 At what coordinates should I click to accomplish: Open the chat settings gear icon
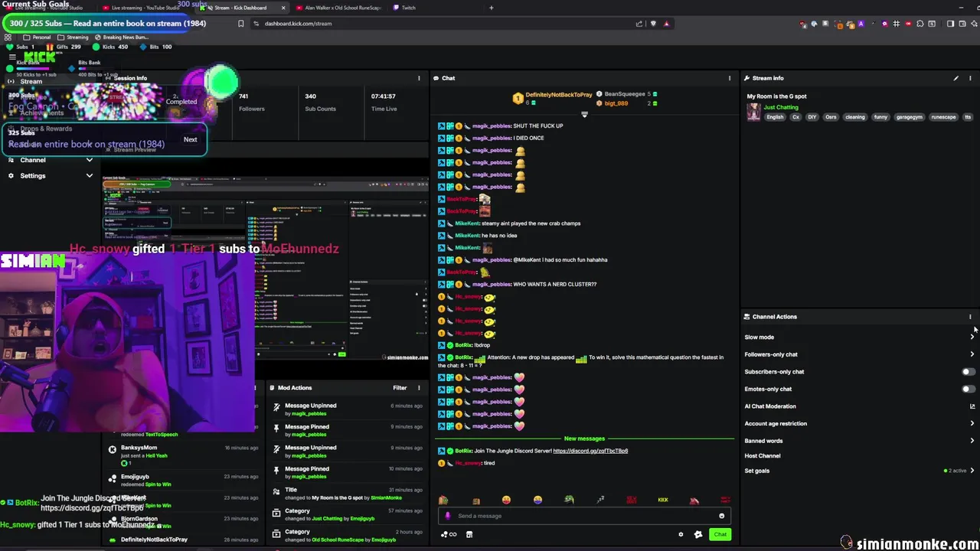pyautogui.click(x=681, y=534)
